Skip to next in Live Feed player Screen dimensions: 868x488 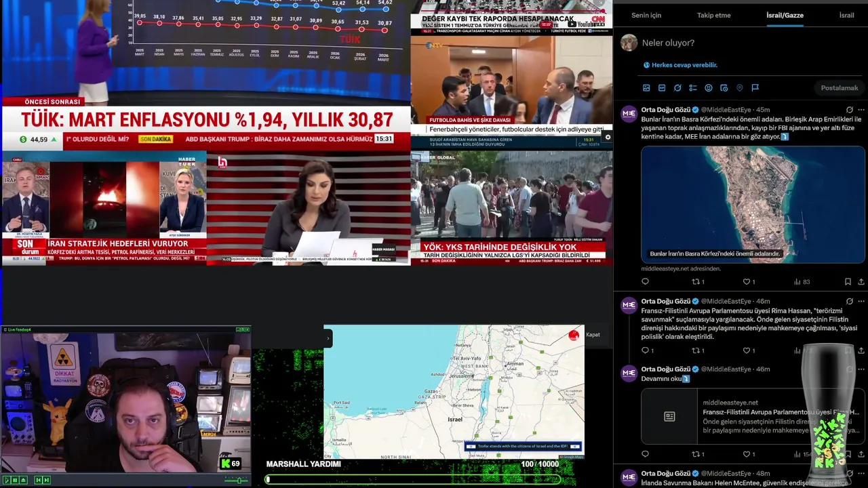point(46,480)
